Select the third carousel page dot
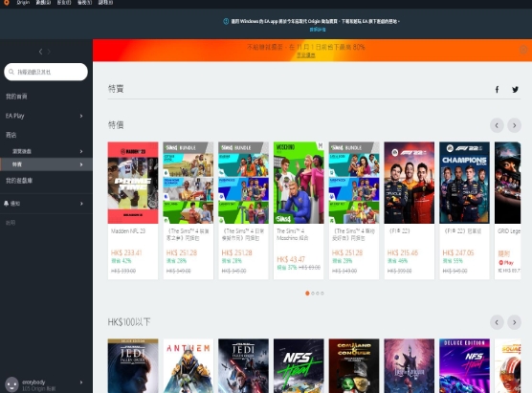The width and height of the screenshot is (532, 393). click(x=318, y=294)
